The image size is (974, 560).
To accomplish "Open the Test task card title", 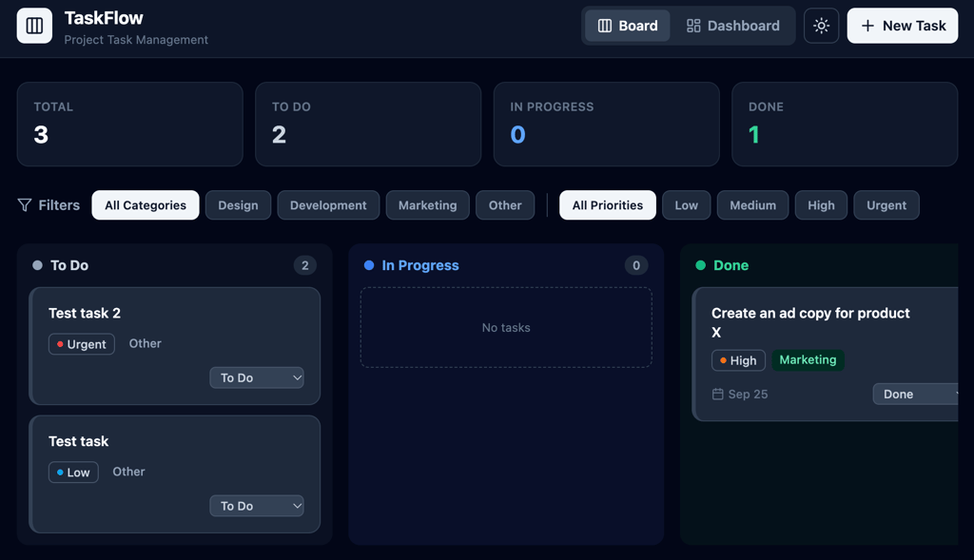I will pyautogui.click(x=78, y=441).
